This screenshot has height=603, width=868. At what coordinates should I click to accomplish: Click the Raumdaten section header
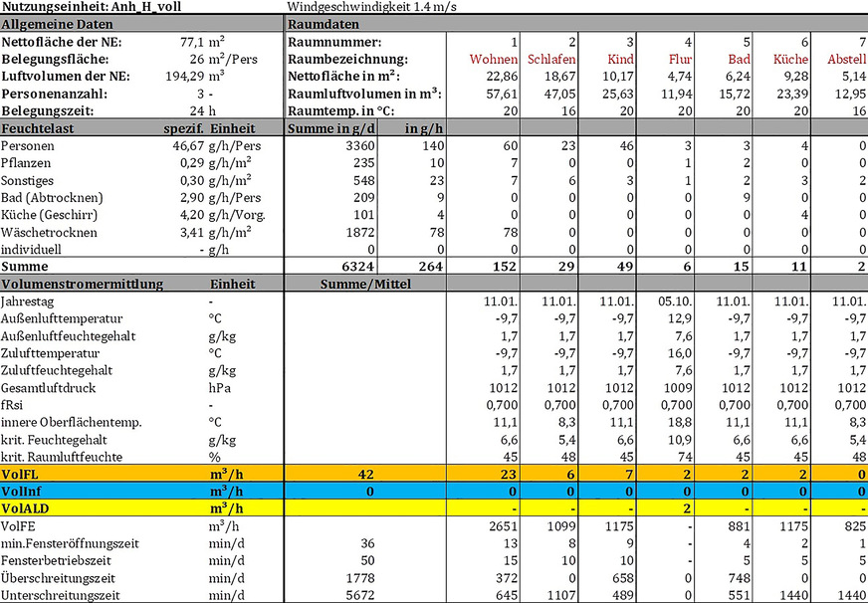click(325, 23)
